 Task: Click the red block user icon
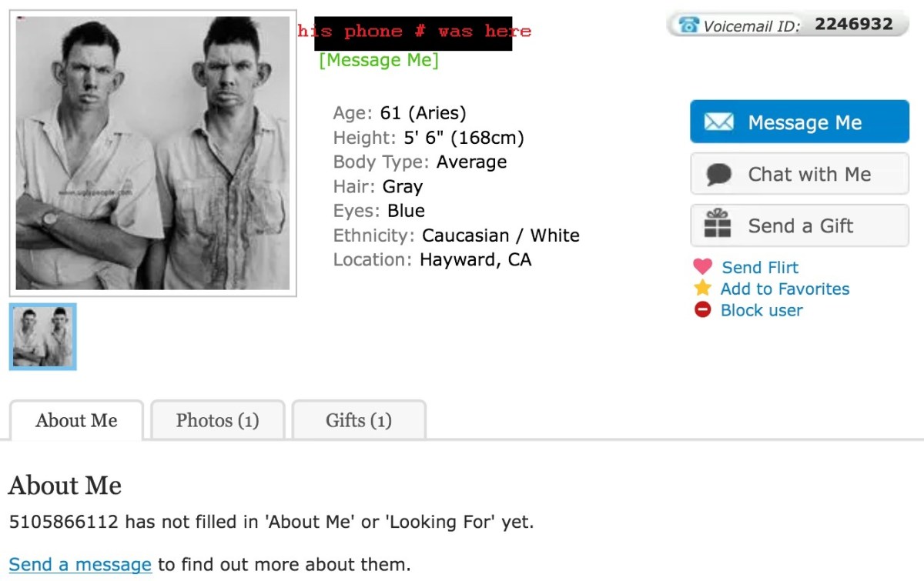click(x=702, y=310)
